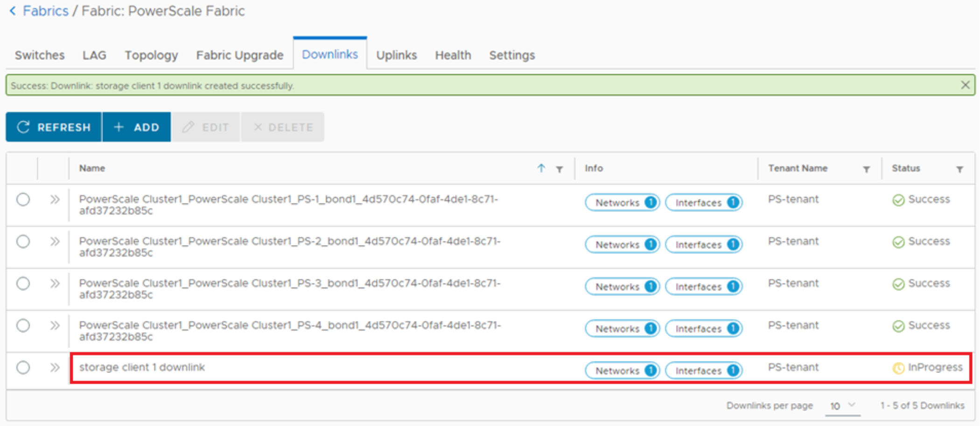Expand details for PS-4_bond1 downlink row

point(55,326)
